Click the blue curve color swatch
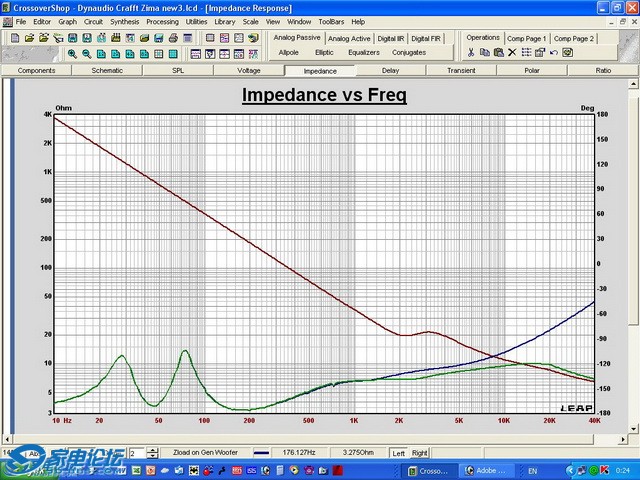The width and height of the screenshot is (640, 480). tap(261, 453)
